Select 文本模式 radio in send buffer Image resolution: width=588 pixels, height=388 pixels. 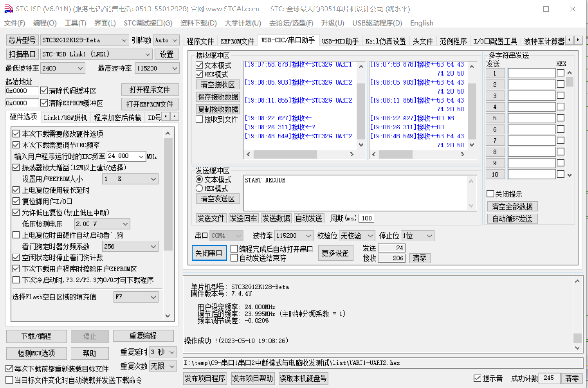tap(199, 179)
